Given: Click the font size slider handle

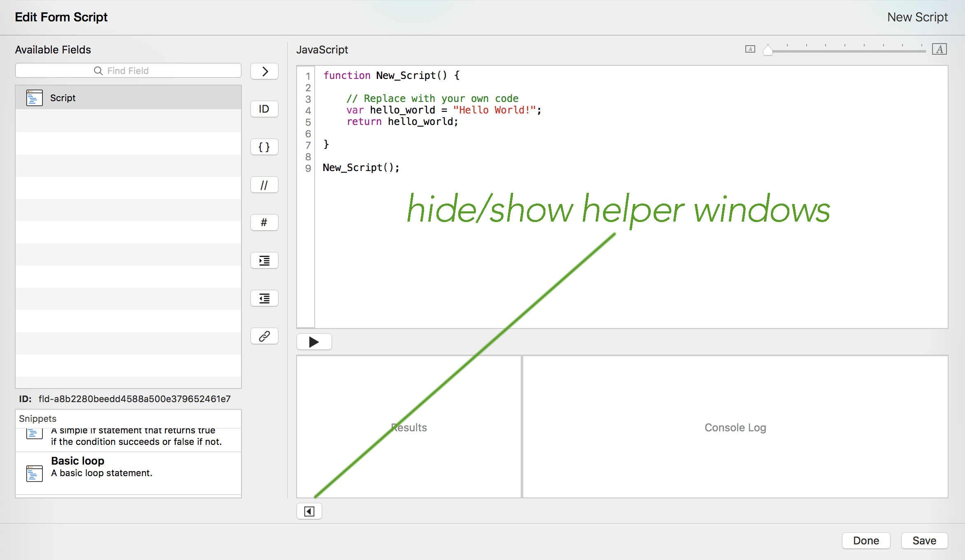Looking at the screenshot, I should (768, 50).
